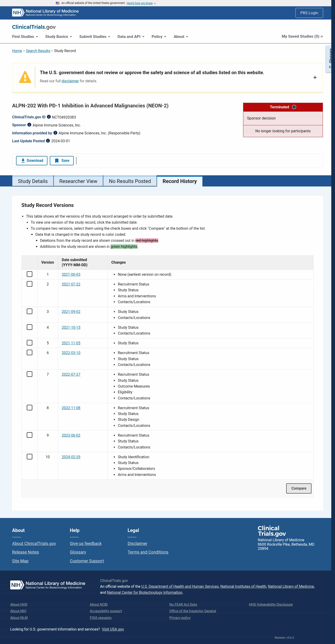The image size is (335, 644).
Task: Expand the Here's how you know banner
Action: point(141,3)
